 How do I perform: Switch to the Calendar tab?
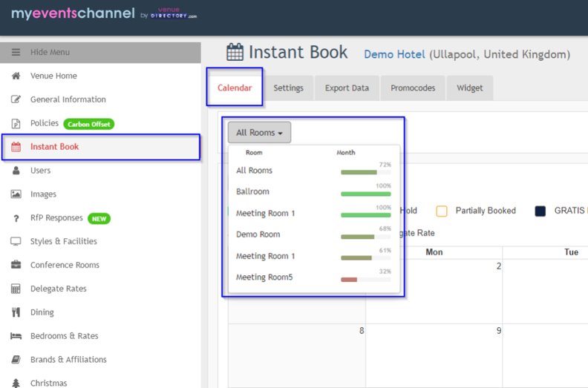[235, 88]
